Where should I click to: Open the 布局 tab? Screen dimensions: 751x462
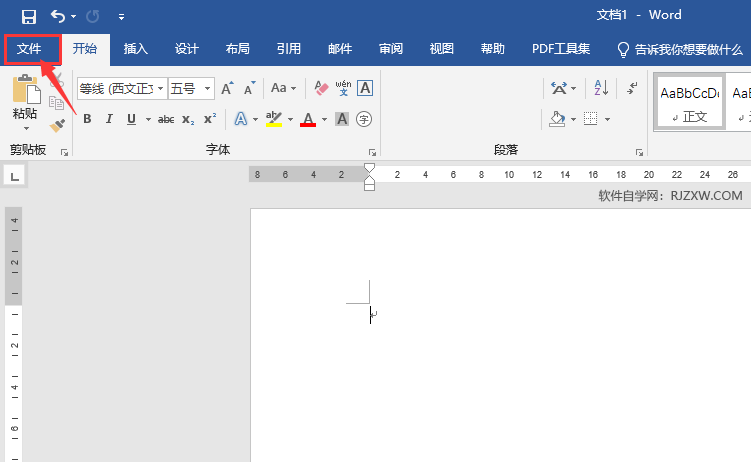point(238,49)
